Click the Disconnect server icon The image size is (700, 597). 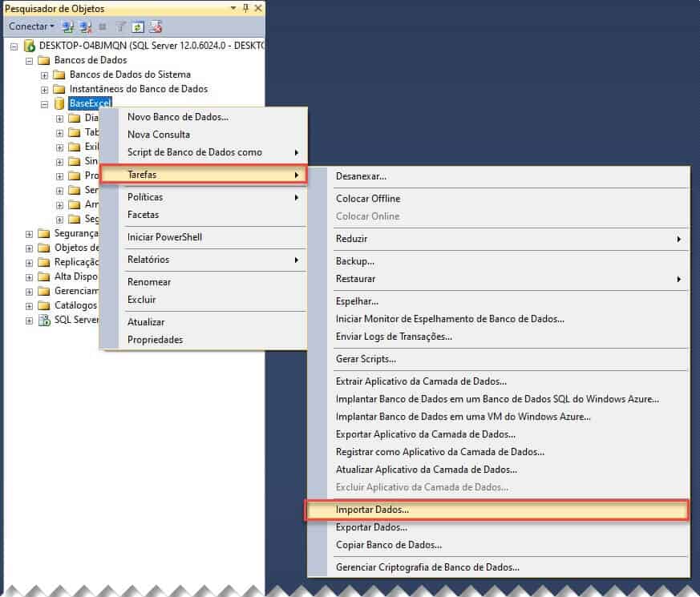click(85, 27)
